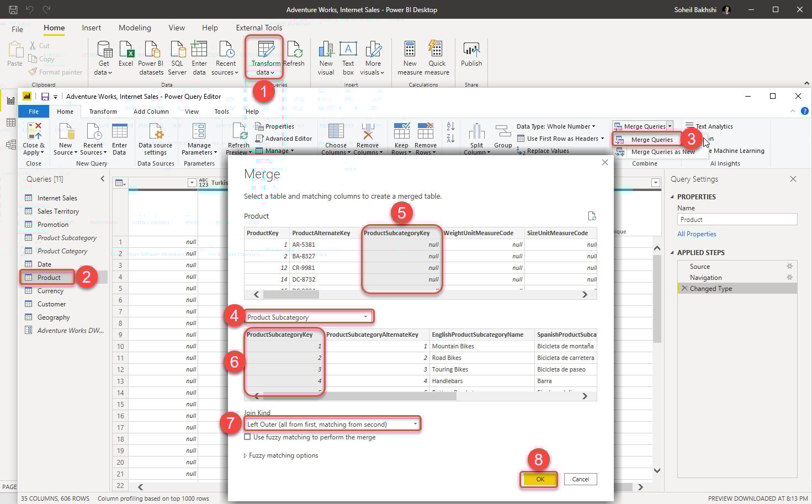Image resolution: width=812 pixels, height=504 pixels.
Task: Open second table dropdown Product Subcategory
Action: click(x=309, y=317)
